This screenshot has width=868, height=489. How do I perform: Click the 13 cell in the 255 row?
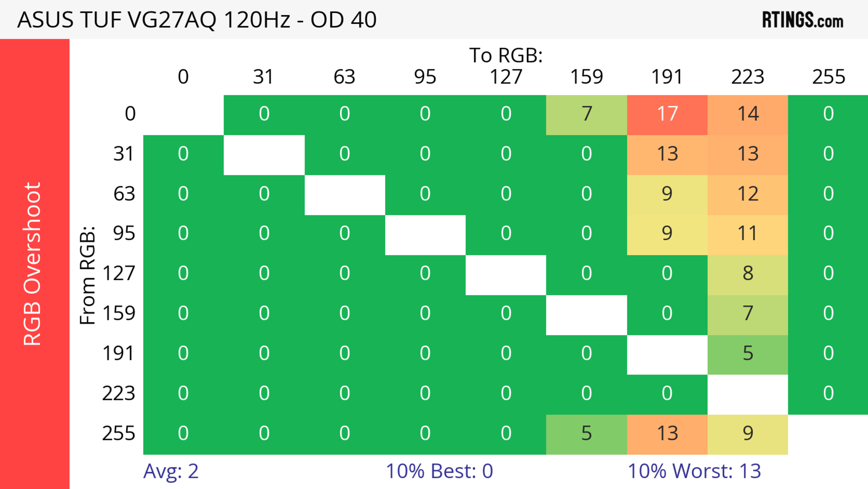(667, 433)
